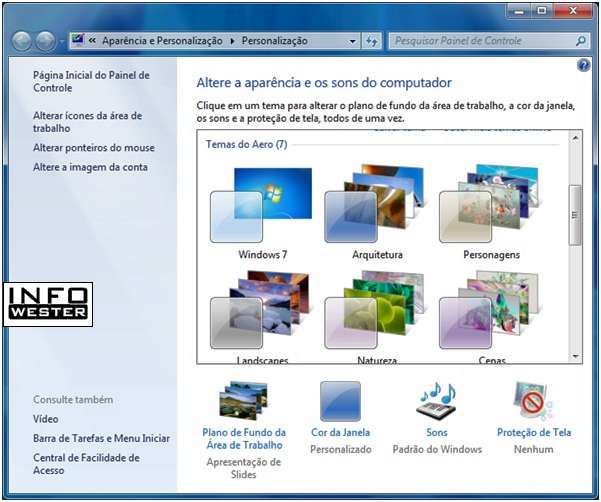The width and height of the screenshot is (601, 502).
Task: Expand the arrow after Aparência e Personalização
Action: [x=232, y=41]
